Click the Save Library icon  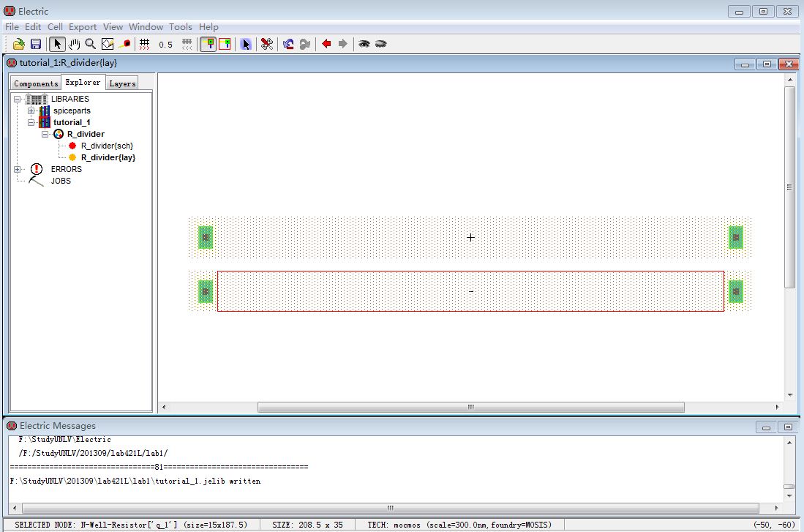click(35, 44)
